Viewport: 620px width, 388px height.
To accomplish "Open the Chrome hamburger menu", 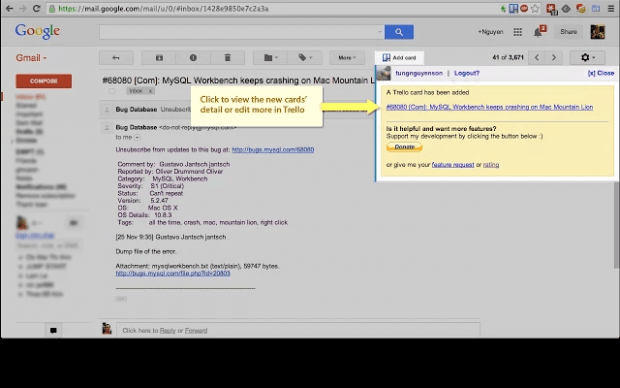I will [611, 8].
